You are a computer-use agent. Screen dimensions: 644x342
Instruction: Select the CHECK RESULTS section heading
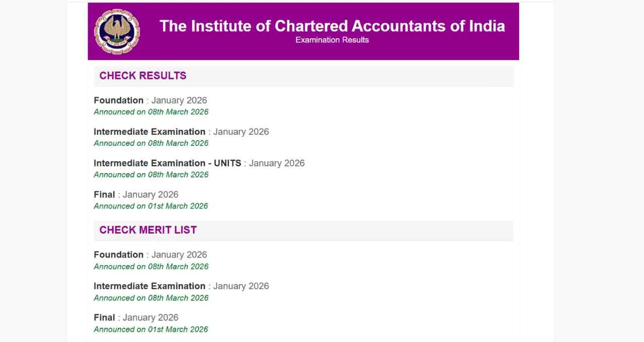point(143,76)
